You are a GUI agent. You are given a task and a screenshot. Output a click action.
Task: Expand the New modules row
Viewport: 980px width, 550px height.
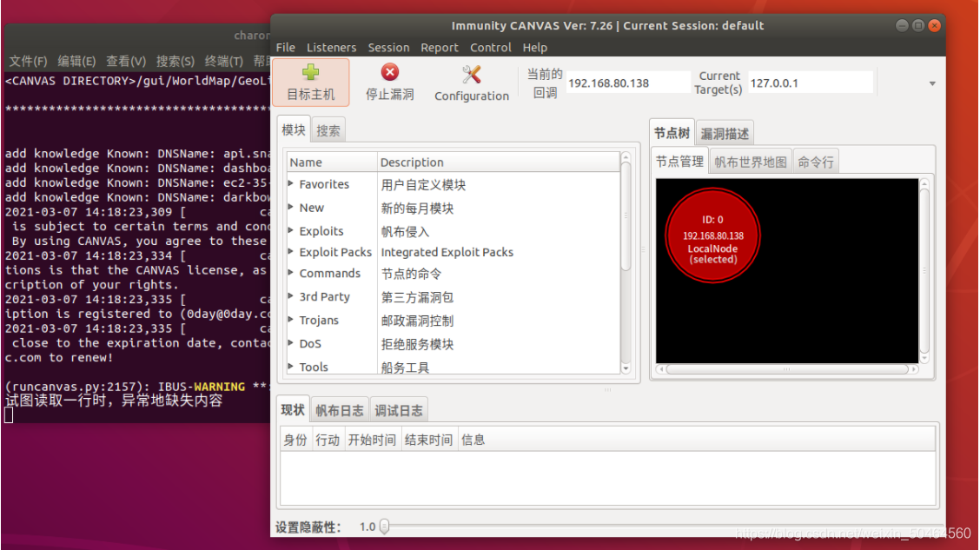coord(291,207)
